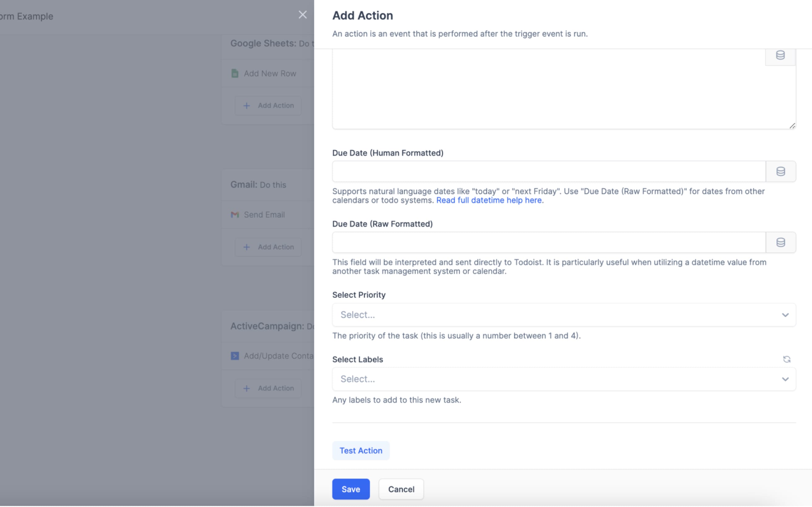The image size is (812, 507).
Task: Click the Read full datetime help here link
Action: (488, 200)
